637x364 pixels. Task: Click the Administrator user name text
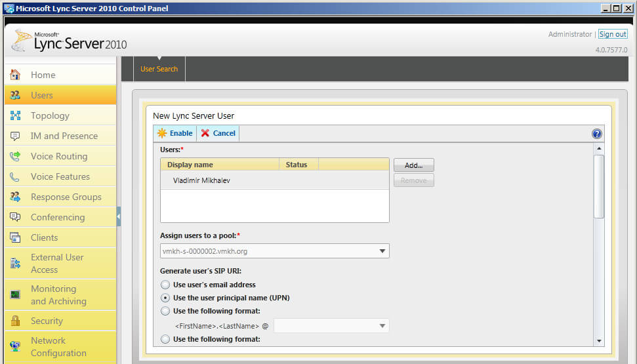pos(570,34)
